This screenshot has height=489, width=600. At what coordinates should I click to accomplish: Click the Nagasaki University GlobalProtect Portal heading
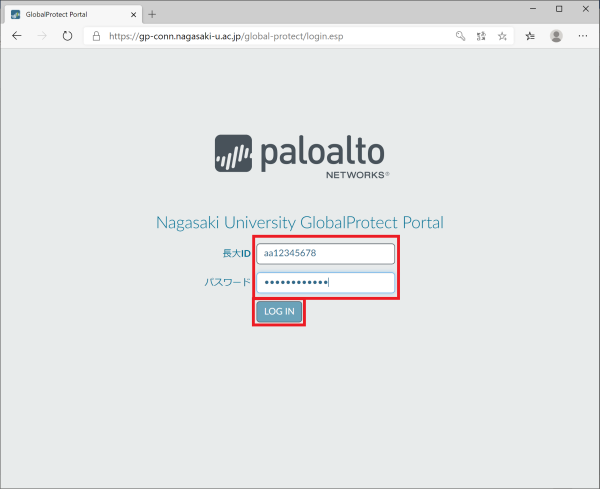tap(300, 222)
